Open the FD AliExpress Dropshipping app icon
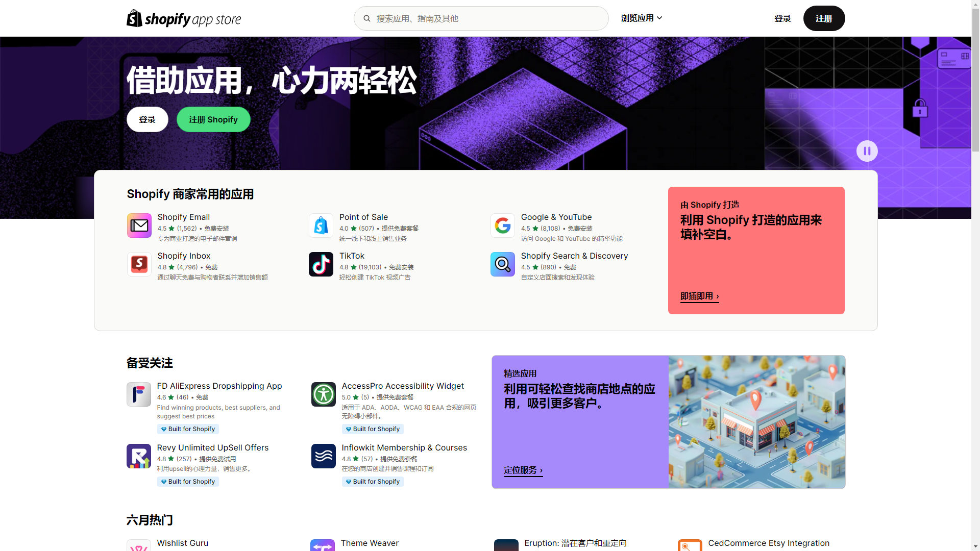This screenshot has height=551, width=980. (x=138, y=394)
